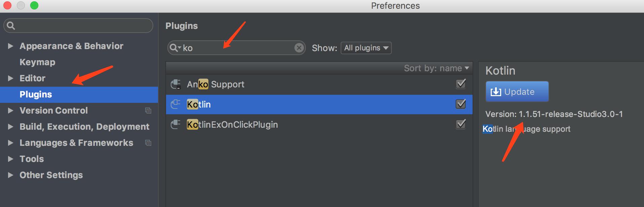Click the plugin search field containing ko
Screen dimensions: 644x207
(236, 48)
